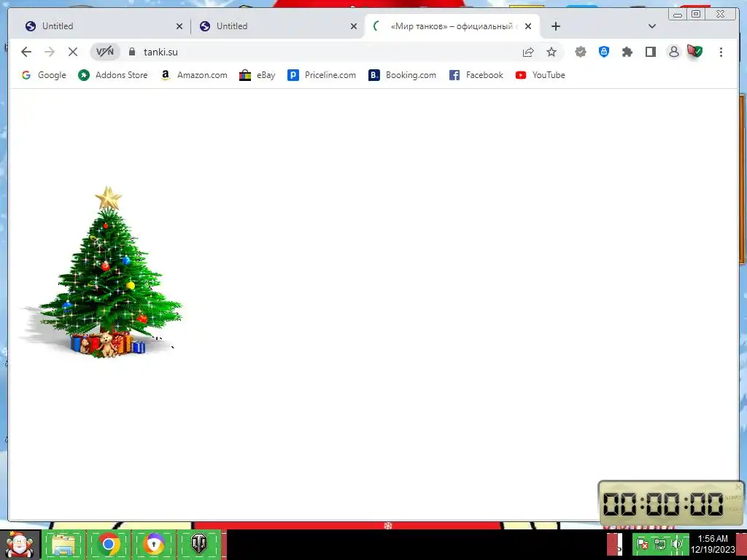Click the green shield flag extension
Viewport: 747px width, 560px height.
(694, 51)
